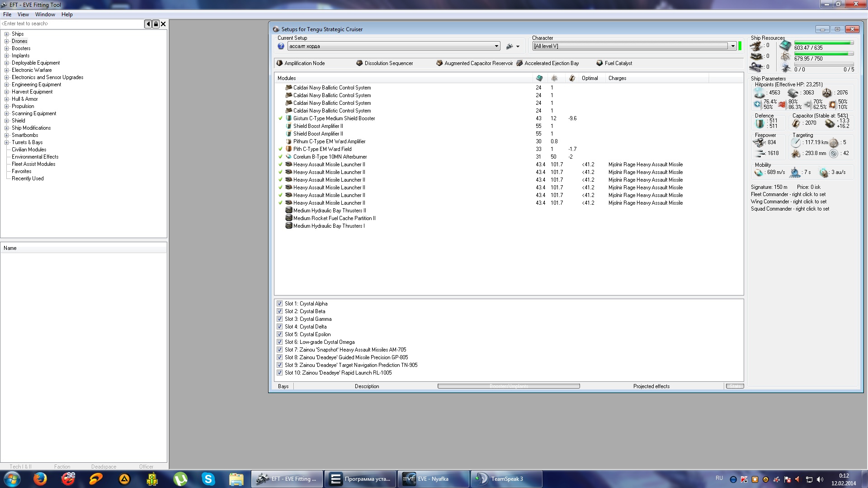868x488 pixels.
Task: Uncheck Slot 1: Crystal Alpha implant
Action: click(279, 304)
